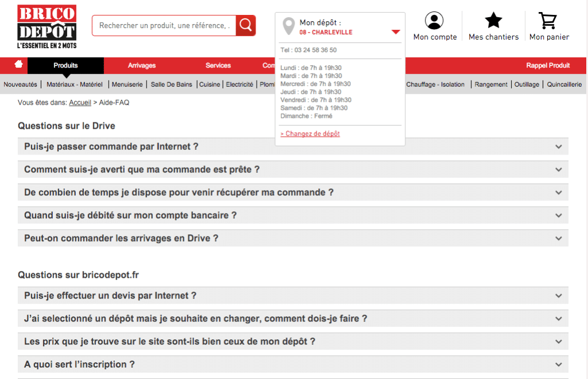Click the Brico Dépôt logo
Viewport: 588px width, 379px height.
pos(47,26)
